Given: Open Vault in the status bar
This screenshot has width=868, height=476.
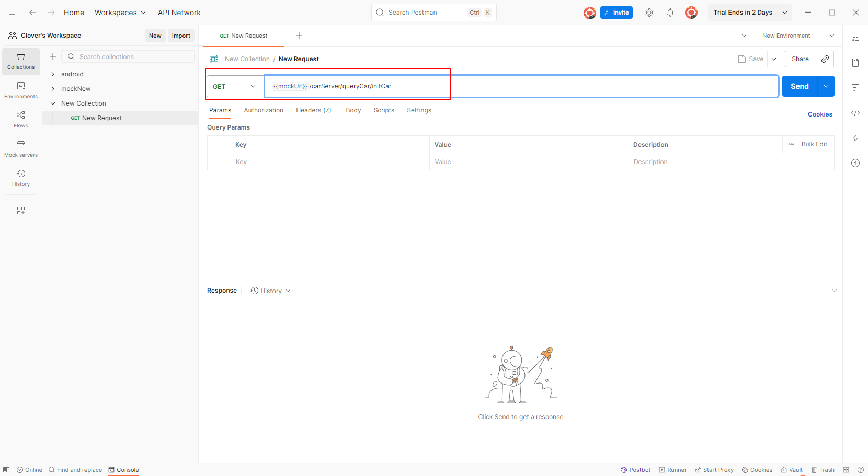Looking at the screenshot, I should tap(792, 470).
